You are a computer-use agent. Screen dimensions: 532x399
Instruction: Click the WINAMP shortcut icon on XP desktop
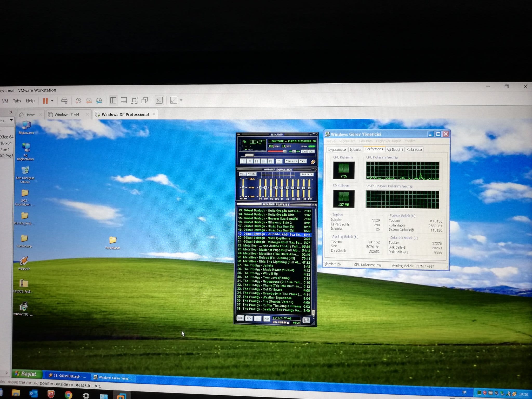click(24, 263)
